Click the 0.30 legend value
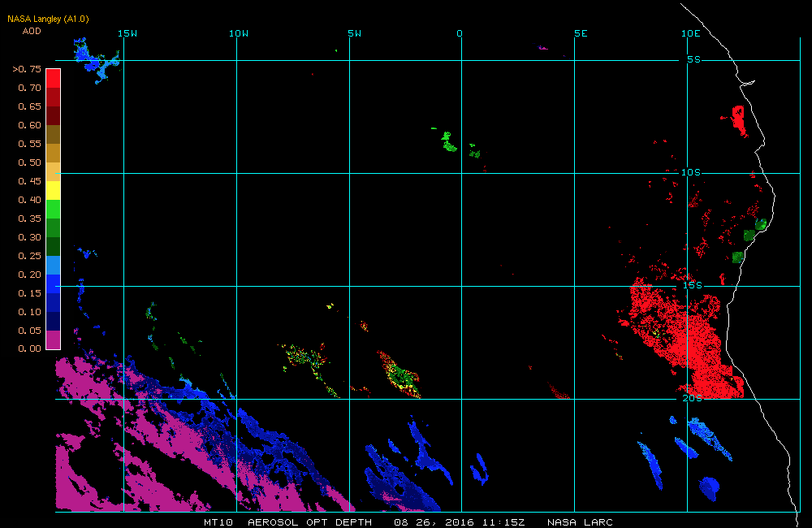Viewport: 812px width, 528px height. pos(29,237)
